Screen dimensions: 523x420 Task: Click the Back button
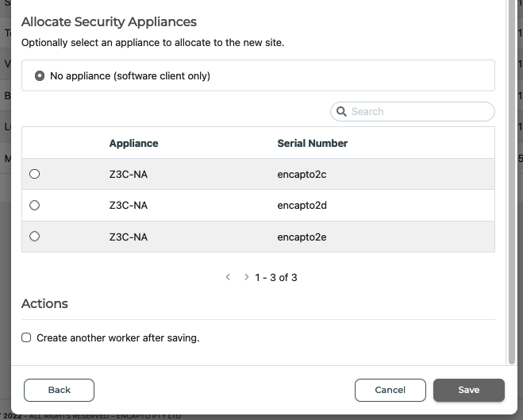pos(59,390)
